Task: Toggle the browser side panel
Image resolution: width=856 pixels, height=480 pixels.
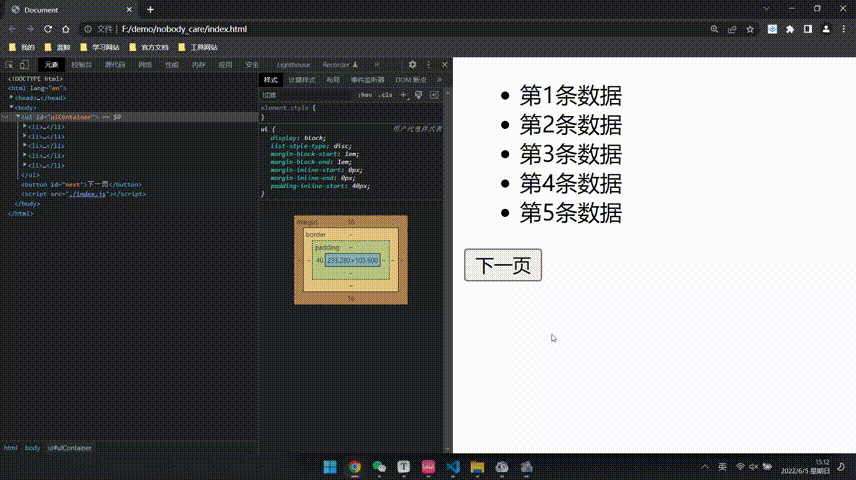Action: [808, 29]
